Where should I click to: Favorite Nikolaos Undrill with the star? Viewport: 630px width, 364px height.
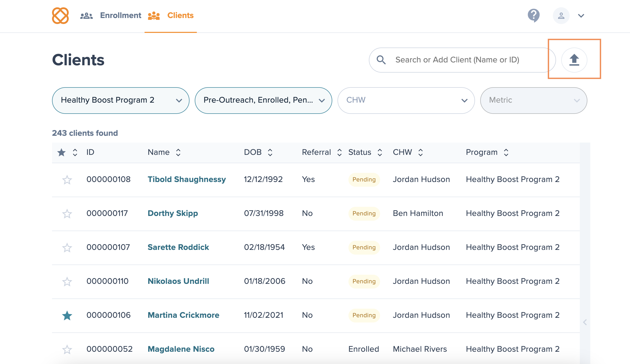click(67, 281)
